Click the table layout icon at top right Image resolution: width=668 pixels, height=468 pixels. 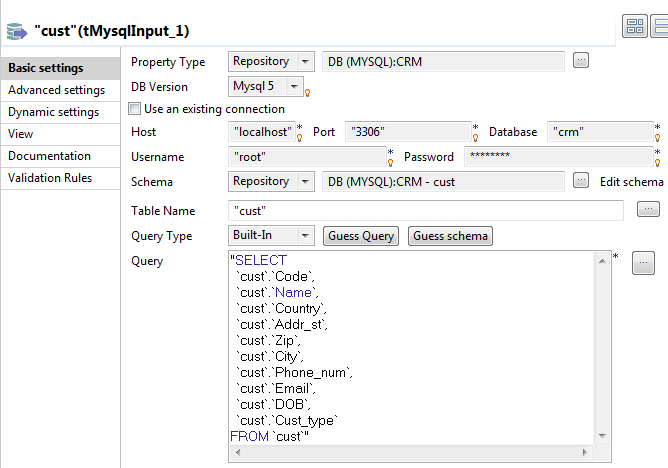(633, 27)
